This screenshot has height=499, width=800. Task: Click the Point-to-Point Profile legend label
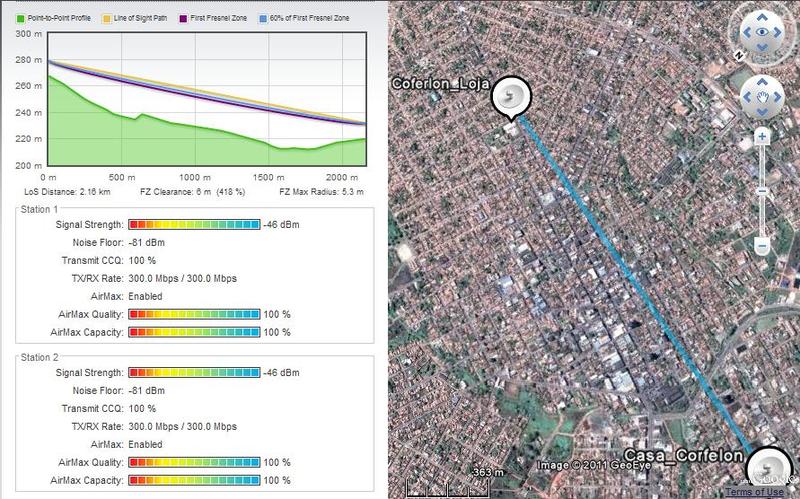(x=59, y=18)
